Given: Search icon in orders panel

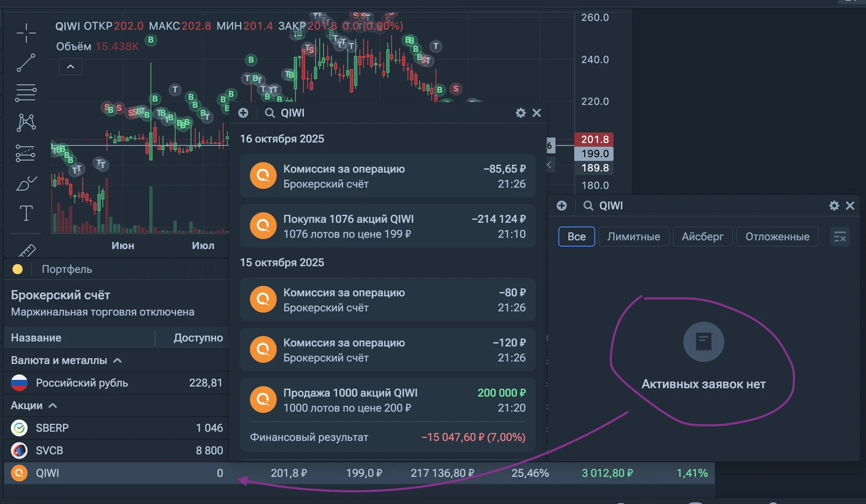Looking at the screenshot, I should tap(588, 206).
